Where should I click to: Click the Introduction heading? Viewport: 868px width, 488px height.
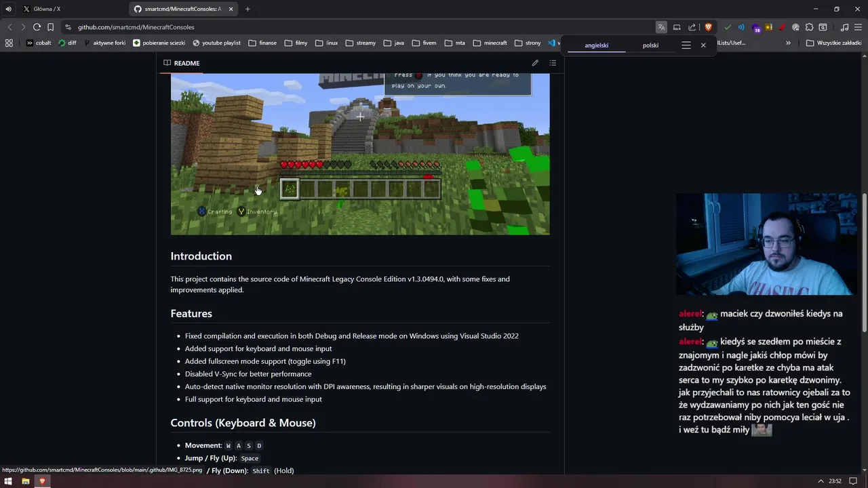201,256
